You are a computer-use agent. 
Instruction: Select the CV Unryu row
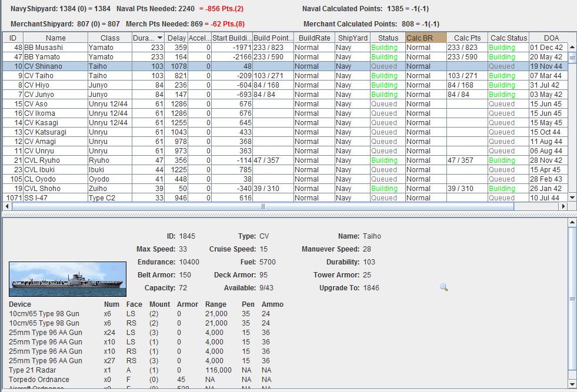[x=285, y=151]
